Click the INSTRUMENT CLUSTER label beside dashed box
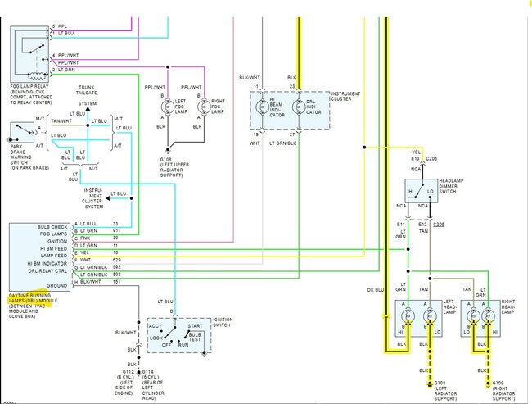532x404 pixels. (345, 96)
